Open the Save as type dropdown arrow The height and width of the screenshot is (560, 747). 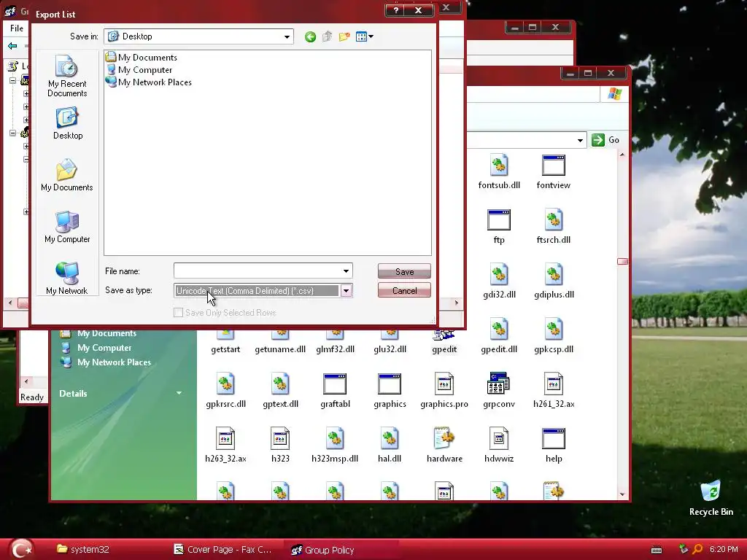346,290
